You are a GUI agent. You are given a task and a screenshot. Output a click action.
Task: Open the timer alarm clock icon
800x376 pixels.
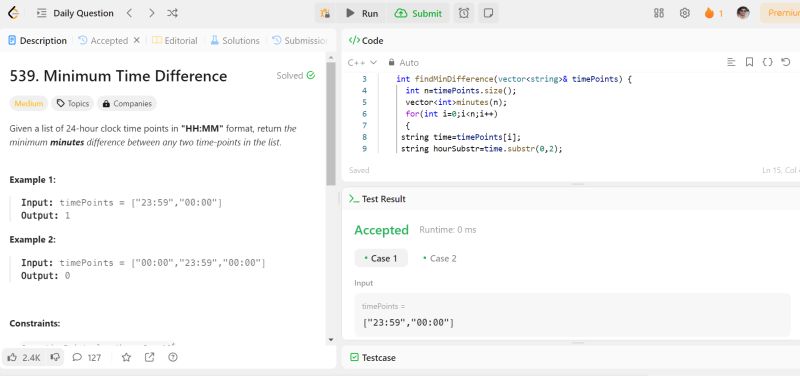coord(464,14)
